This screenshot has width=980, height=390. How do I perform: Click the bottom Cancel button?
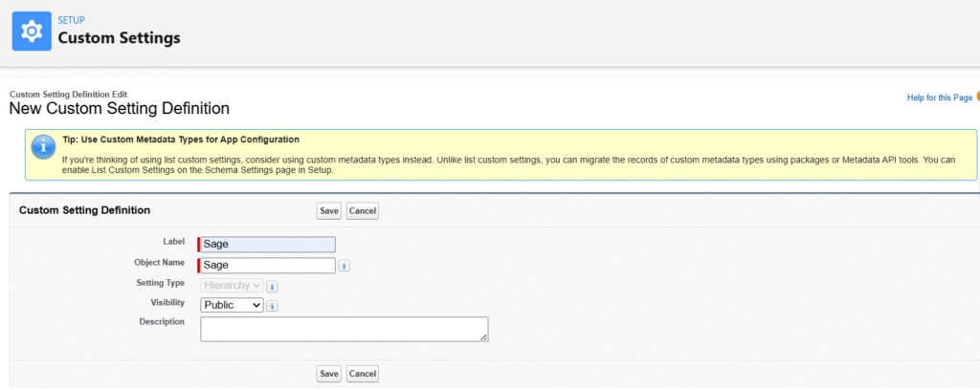point(363,374)
